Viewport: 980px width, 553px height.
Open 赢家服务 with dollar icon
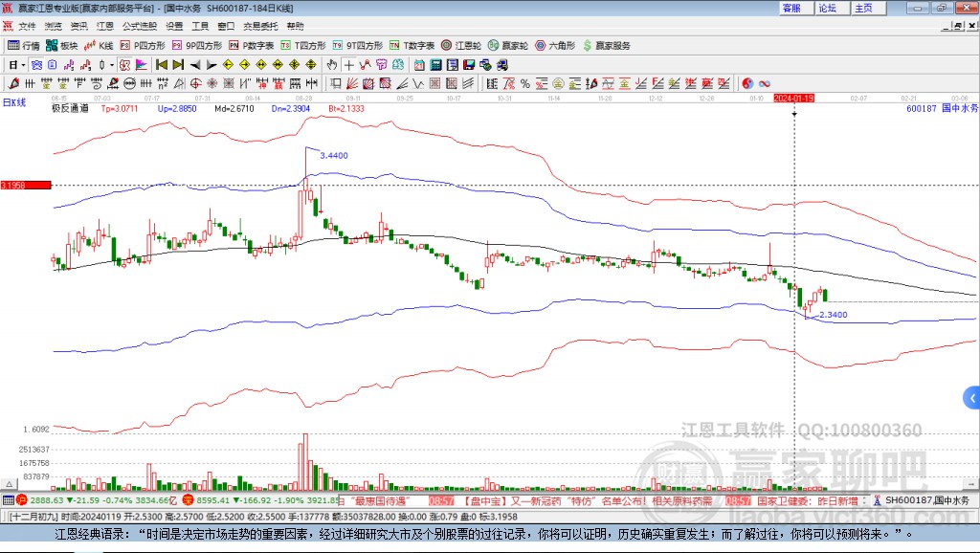pos(606,45)
